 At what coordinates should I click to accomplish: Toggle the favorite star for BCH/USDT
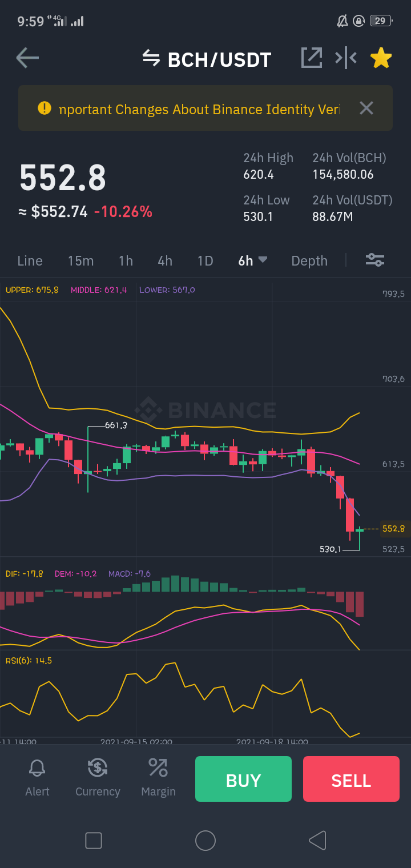coord(381,58)
